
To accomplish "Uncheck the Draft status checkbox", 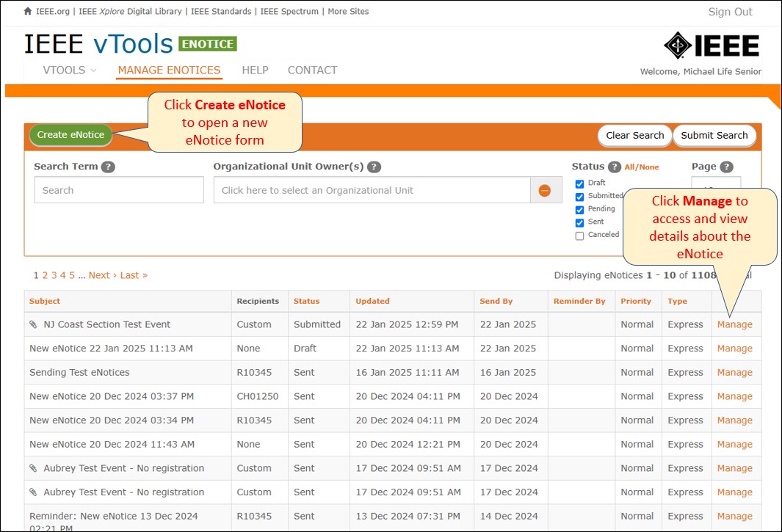I will coord(579,184).
